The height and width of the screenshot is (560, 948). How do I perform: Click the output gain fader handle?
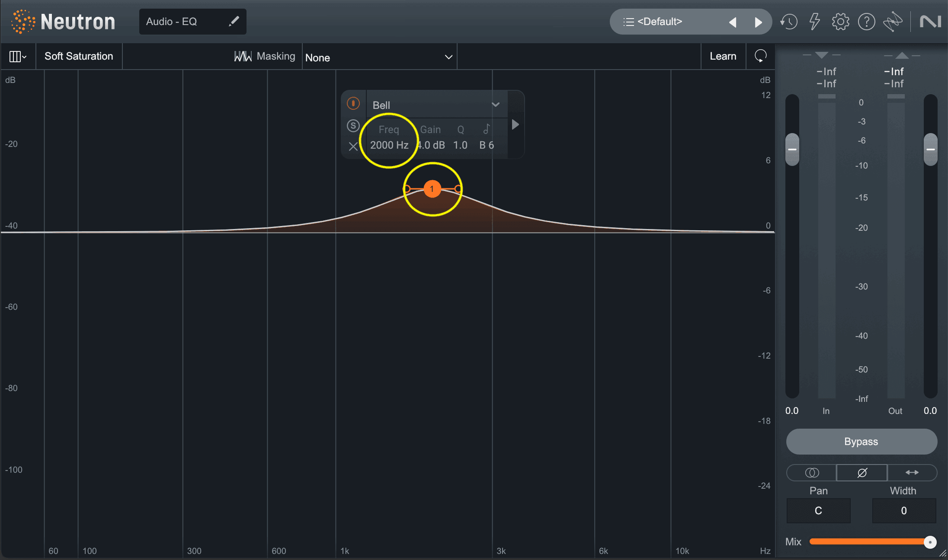[x=931, y=150]
